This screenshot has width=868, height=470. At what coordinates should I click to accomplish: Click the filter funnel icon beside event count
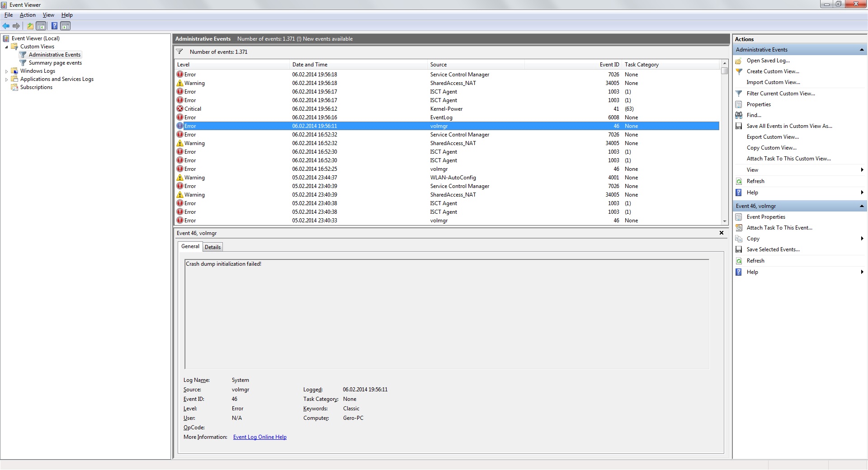(179, 52)
